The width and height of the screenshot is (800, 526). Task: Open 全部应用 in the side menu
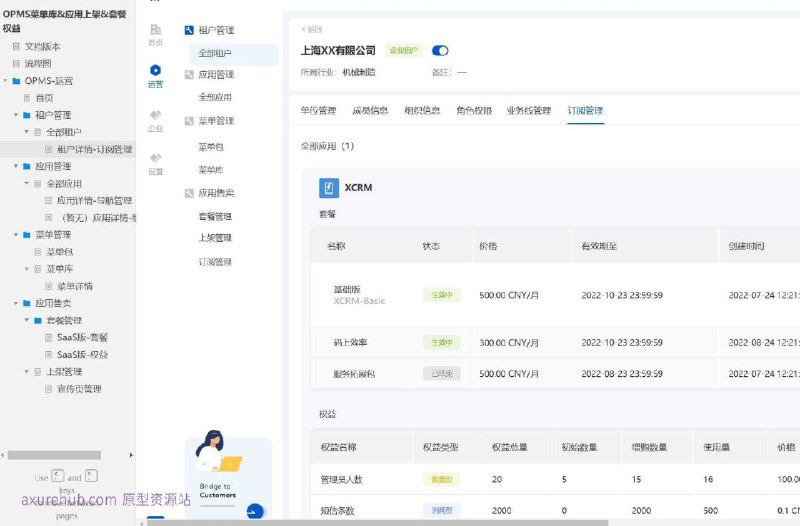tap(215, 97)
